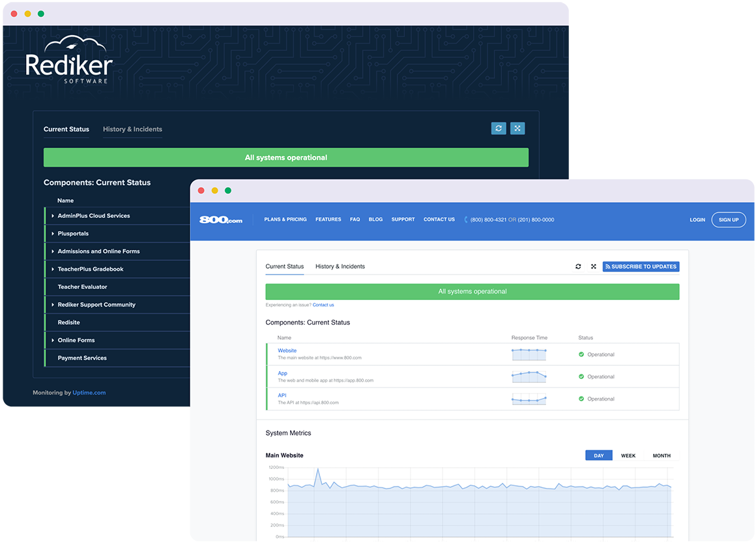Click API response time sparkline
This screenshot has width=756, height=544.
[x=529, y=399]
